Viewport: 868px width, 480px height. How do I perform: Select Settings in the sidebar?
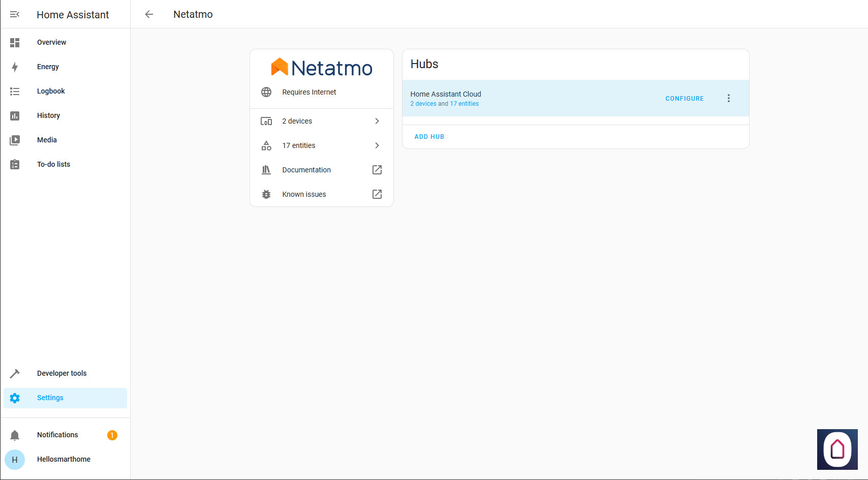[65, 398]
